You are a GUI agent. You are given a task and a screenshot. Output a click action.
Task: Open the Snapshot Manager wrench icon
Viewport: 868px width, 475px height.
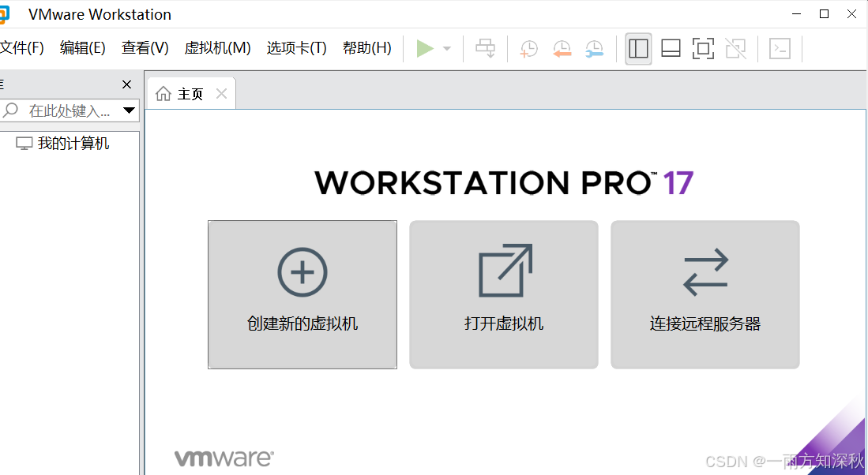pyautogui.click(x=595, y=49)
